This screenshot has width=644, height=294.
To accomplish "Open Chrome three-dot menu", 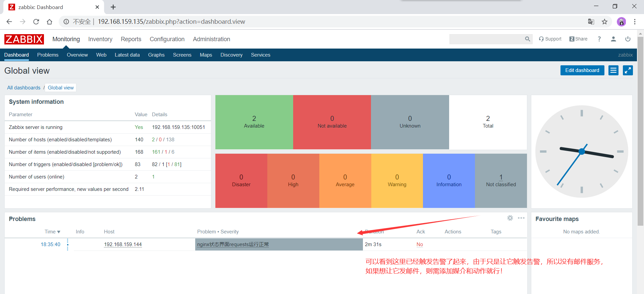I will click(x=635, y=22).
